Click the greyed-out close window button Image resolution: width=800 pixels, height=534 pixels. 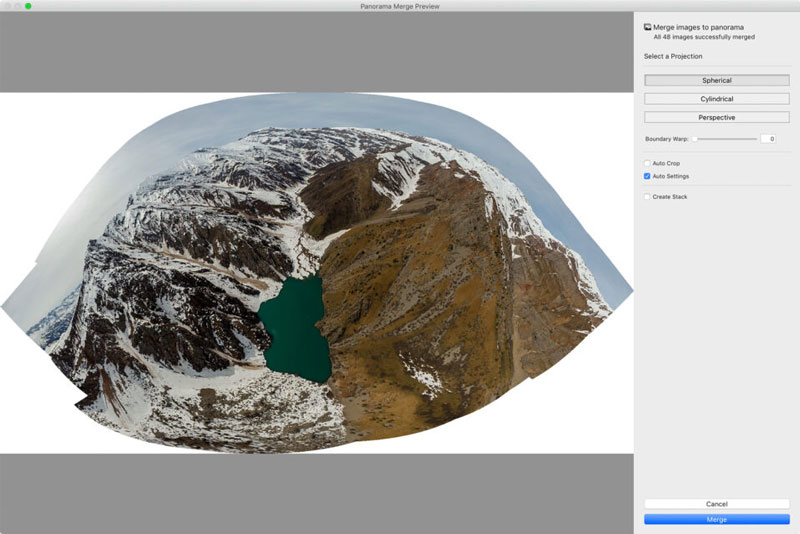click(6, 6)
